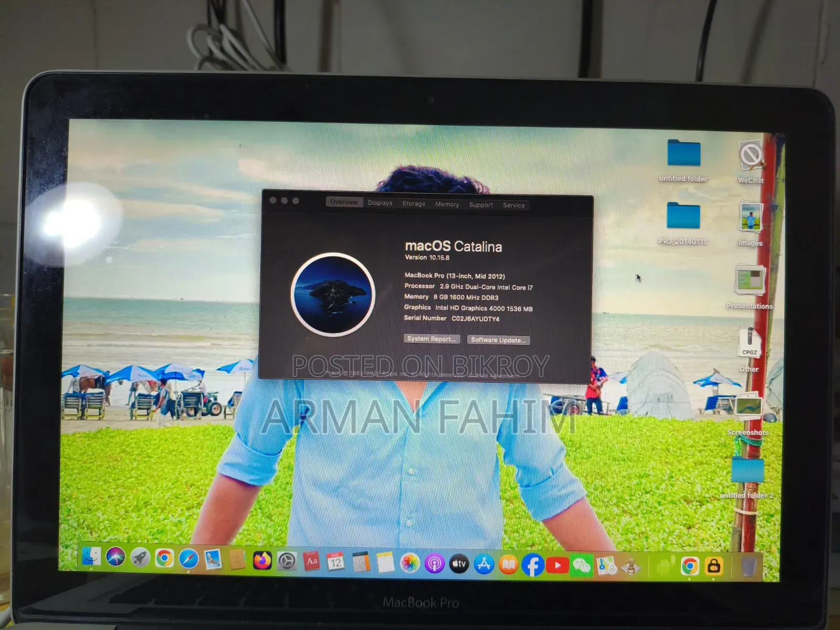Click 'Intel HD Graphics 4000 1536 MB' text
Image resolution: width=840 pixels, height=630 pixels.
coord(484,309)
